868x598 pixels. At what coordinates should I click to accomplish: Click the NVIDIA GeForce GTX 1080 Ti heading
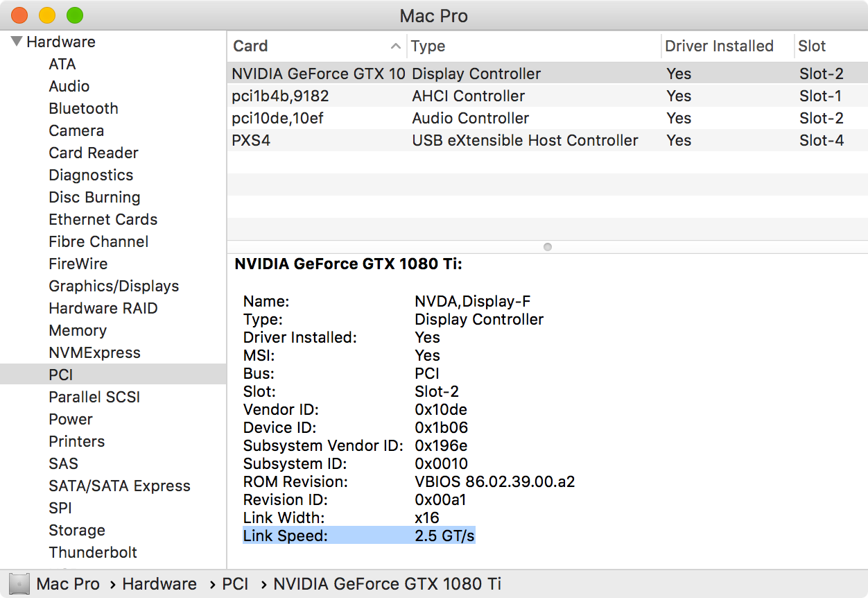(348, 264)
